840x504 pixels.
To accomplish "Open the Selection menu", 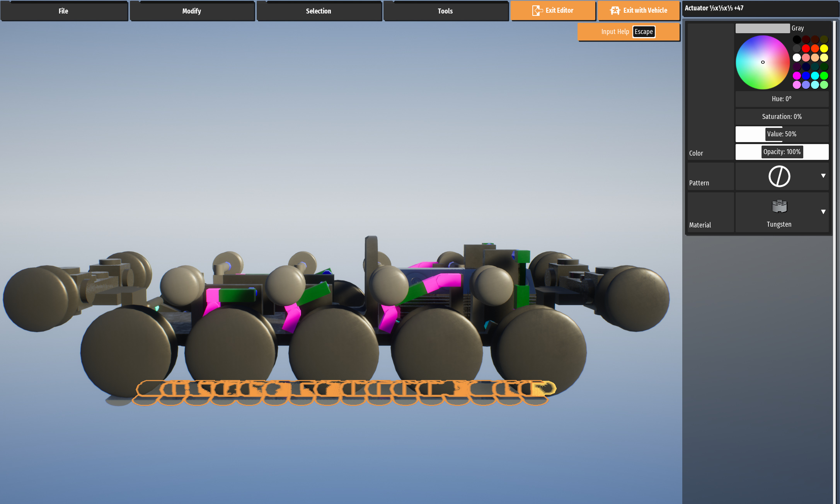I will tap(319, 11).
